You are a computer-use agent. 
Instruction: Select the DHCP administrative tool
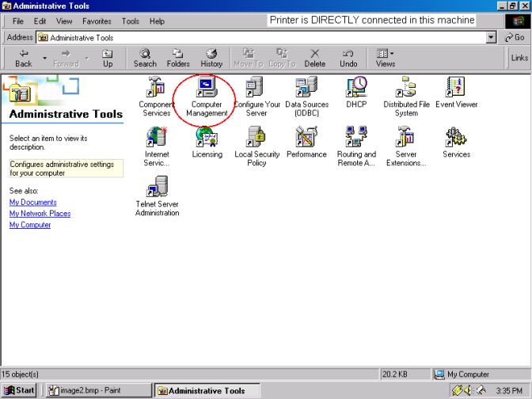356,88
